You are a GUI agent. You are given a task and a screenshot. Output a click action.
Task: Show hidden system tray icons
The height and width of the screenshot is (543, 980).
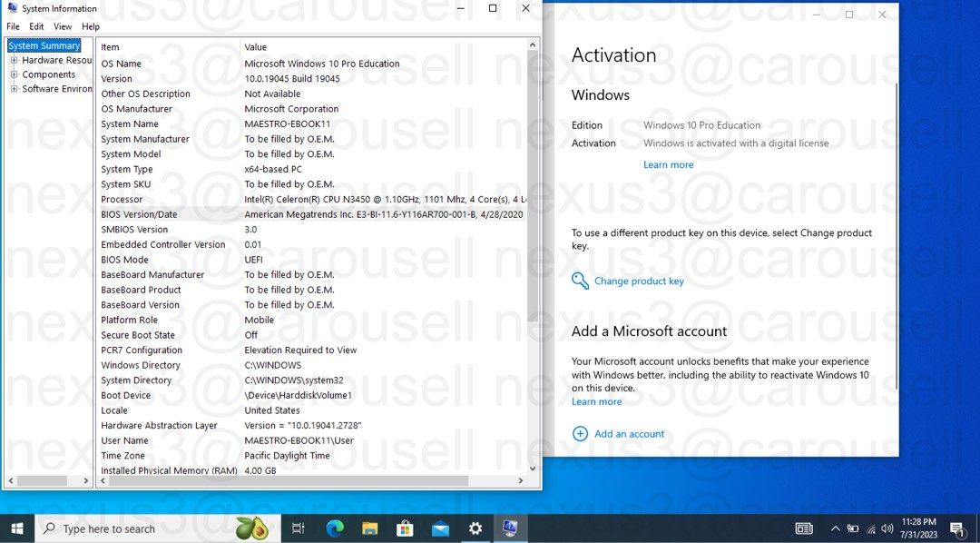point(835,528)
